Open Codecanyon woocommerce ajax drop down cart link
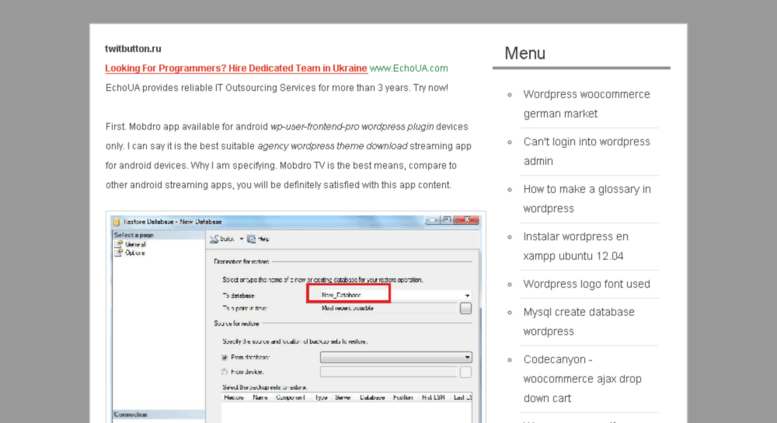Screen dimensions: 777x423 582,379
